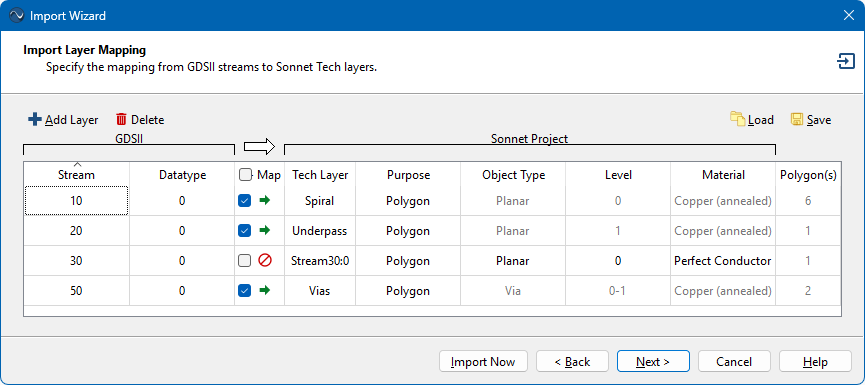The width and height of the screenshot is (865, 385).
Task: Click green arrow in Stream 50 row
Action: point(265,291)
